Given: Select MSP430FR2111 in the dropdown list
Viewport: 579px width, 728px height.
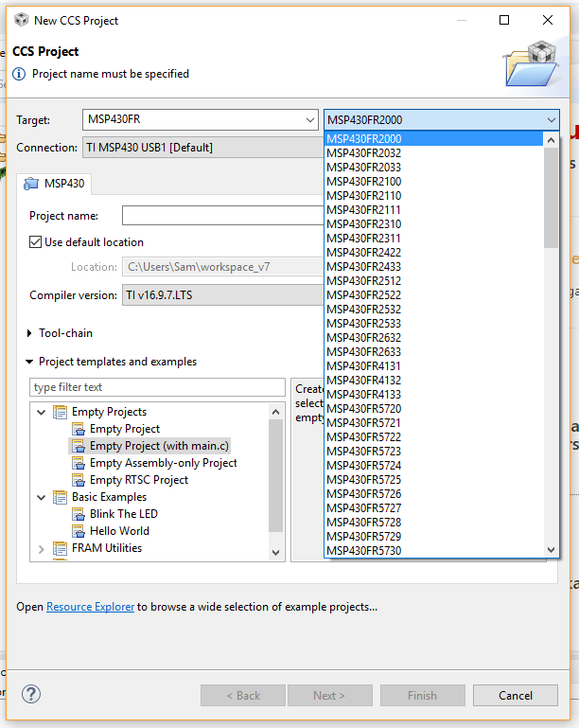Looking at the screenshot, I should (x=434, y=210).
